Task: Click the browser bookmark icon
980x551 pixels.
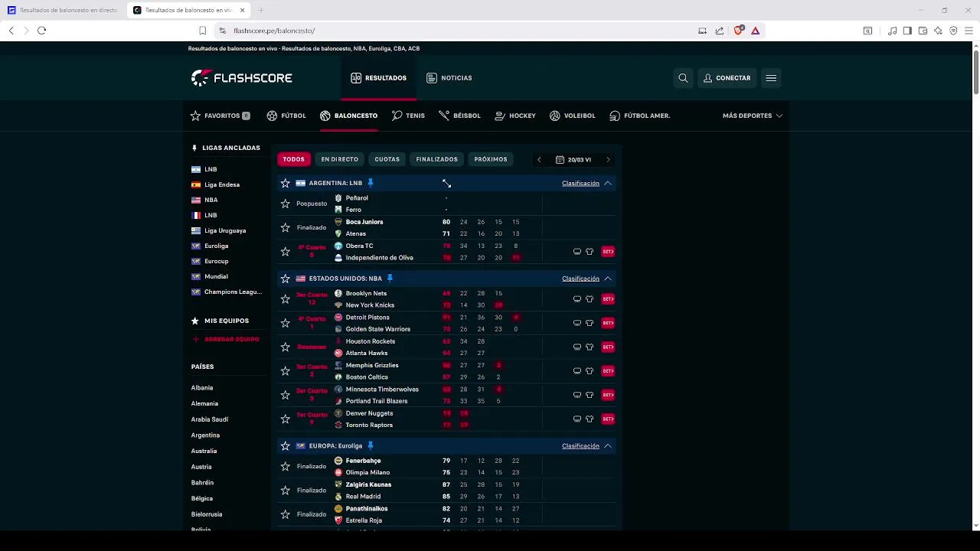Action: [x=202, y=31]
